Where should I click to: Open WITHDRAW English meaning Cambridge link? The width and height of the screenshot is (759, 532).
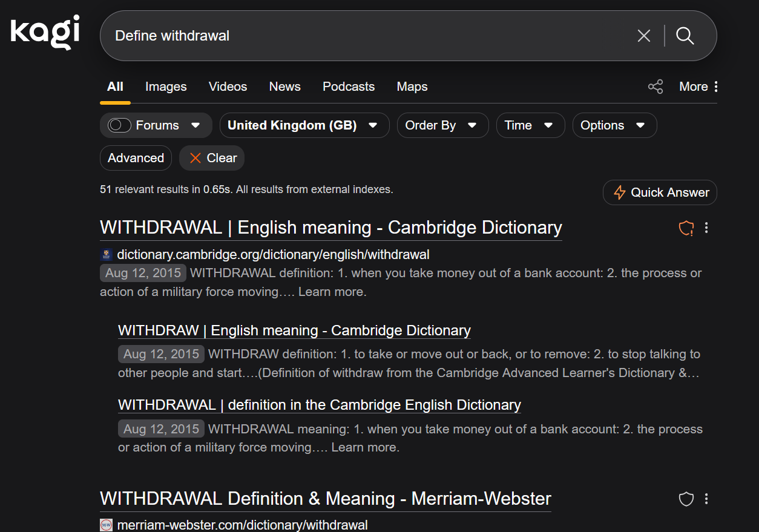[x=294, y=330]
